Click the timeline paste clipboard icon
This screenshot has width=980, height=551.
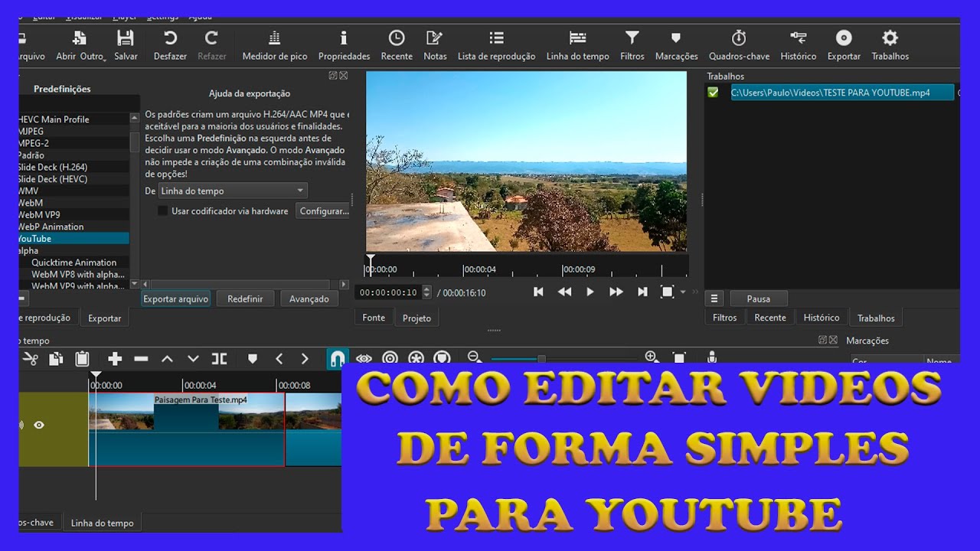point(82,358)
